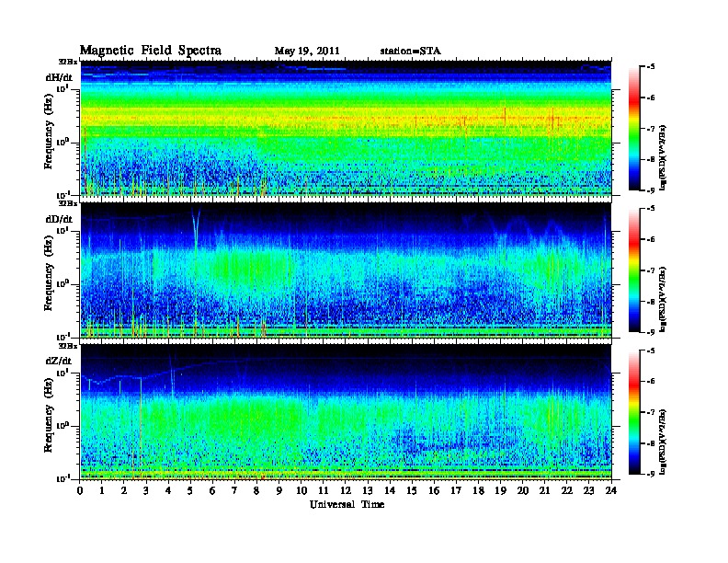Click the '-7' value on the dD/dt color bar

(651, 270)
